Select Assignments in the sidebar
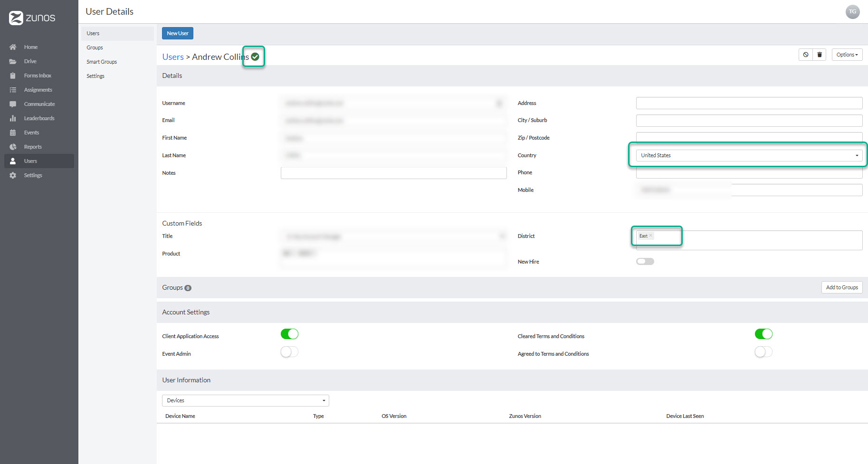Viewport: 868px width, 464px height. click(x=38, y=90)
